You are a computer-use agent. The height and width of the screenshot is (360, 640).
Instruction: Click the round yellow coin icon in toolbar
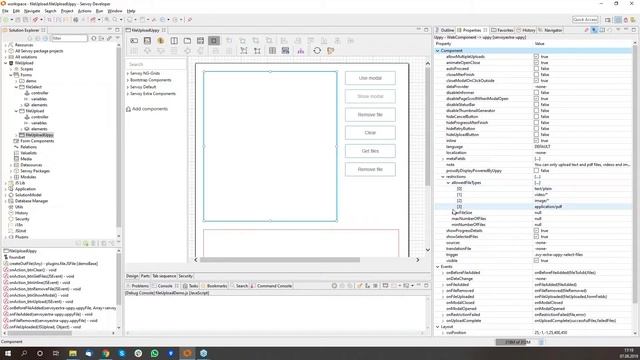click(160, 41)
